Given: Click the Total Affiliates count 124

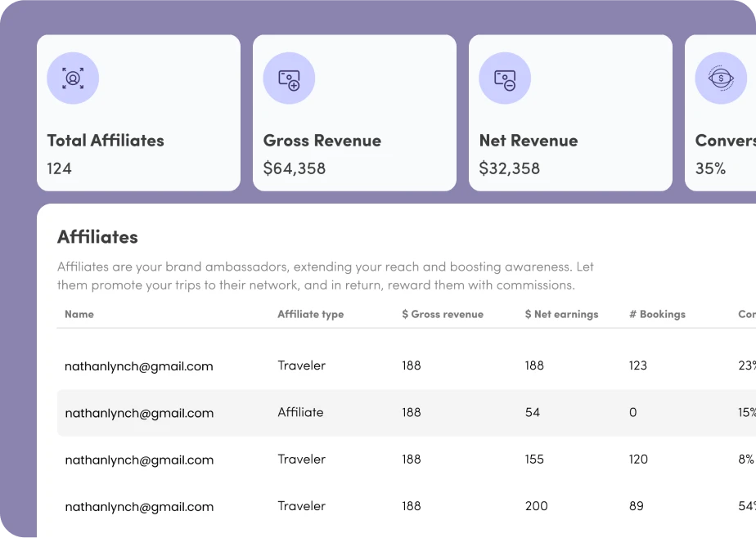Looking at the screenshot, I should tap(60, 168).
